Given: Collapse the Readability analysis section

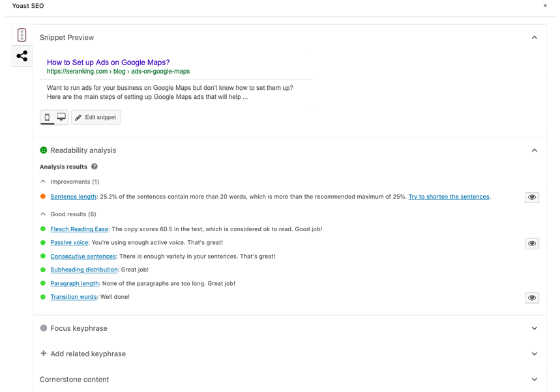Looking at the screenshot, I should pyautogui.click(x=535, y=150).
